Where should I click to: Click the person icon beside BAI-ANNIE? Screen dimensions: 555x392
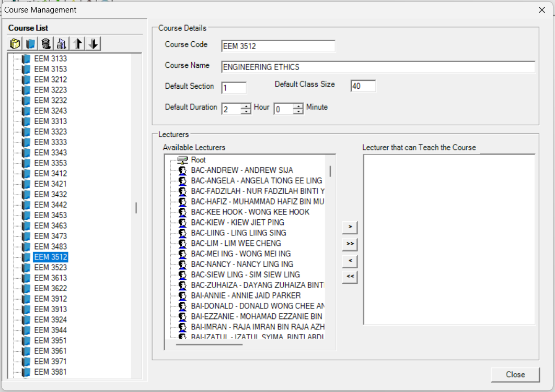(182, 295)
